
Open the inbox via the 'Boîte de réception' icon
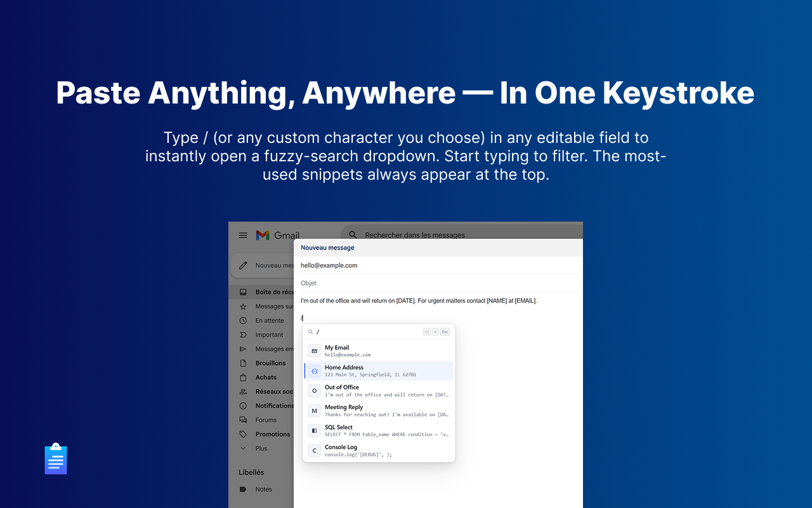coord(243,292)
